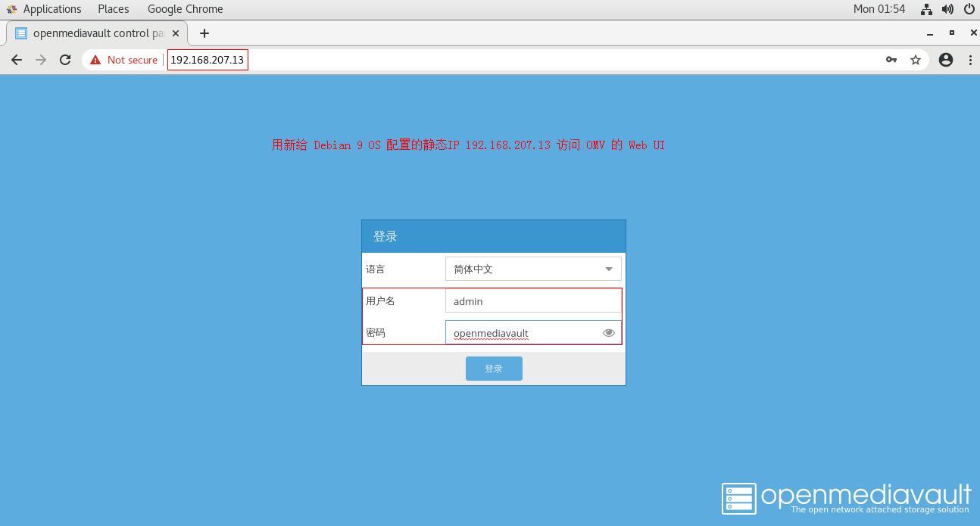The height and width of the screenshot is (526, 980).
Task: Go forward in browser history
Action: [x=41, y=60]
